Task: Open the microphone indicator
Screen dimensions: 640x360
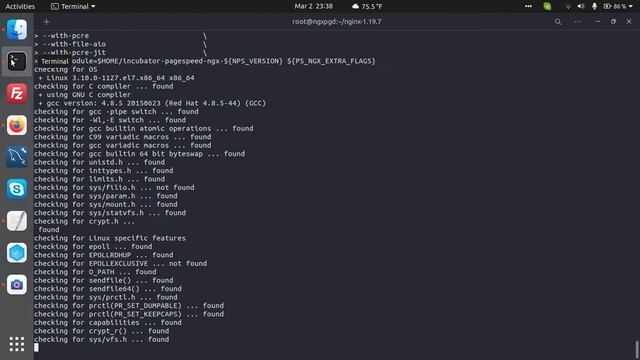Action: (594, 6)
